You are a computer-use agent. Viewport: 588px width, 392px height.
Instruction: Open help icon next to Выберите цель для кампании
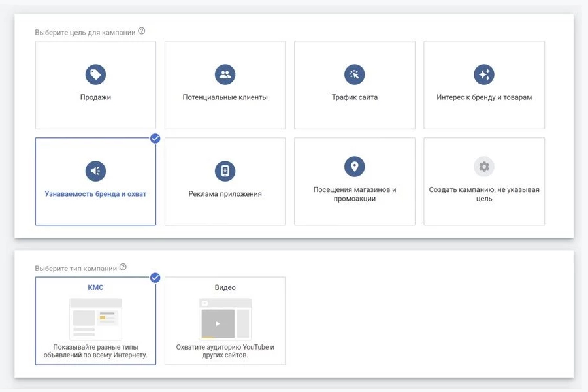(x=142, y=31)
